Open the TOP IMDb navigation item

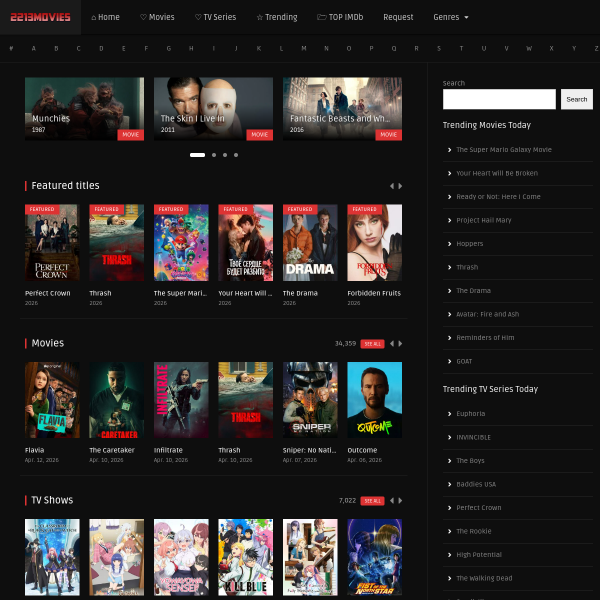340,17
